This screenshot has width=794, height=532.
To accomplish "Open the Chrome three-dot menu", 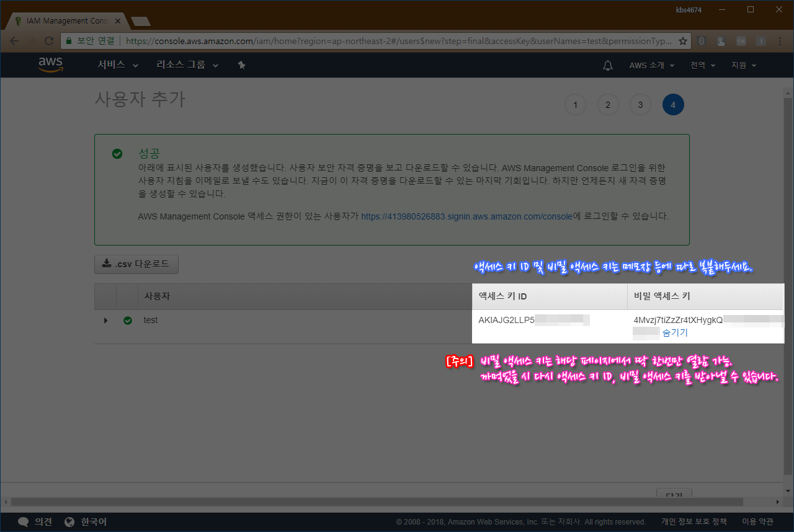I will 780,41.
